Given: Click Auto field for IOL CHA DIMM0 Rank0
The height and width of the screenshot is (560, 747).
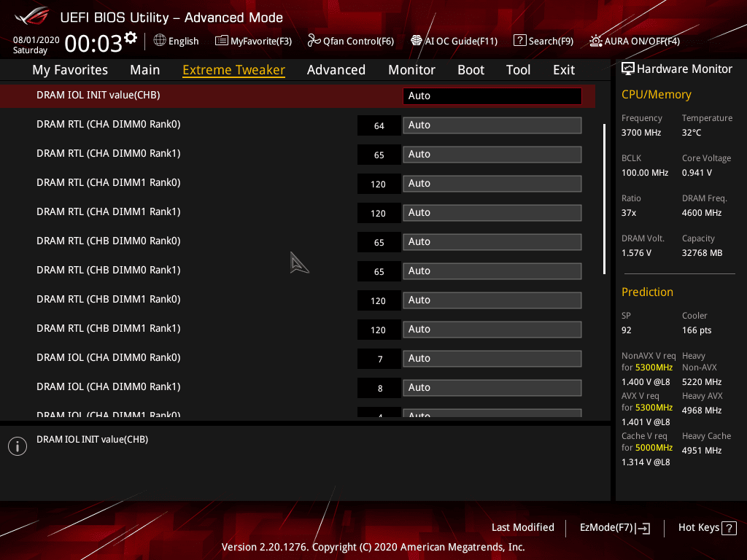Looking at the screenshot, I should (492, 359).
